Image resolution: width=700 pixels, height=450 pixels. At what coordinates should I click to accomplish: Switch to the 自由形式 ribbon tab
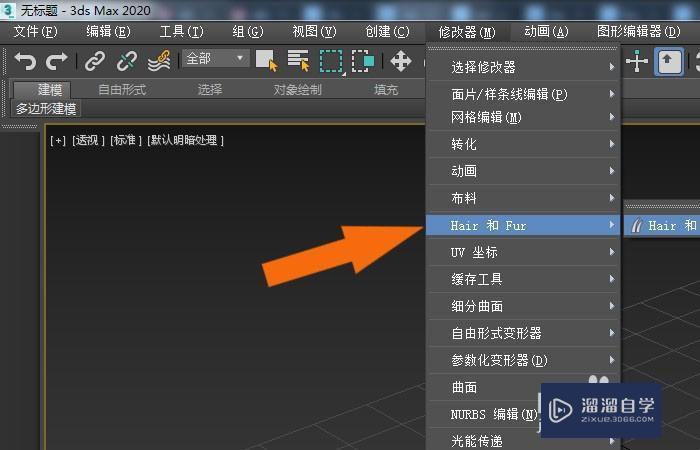(122, 90)
